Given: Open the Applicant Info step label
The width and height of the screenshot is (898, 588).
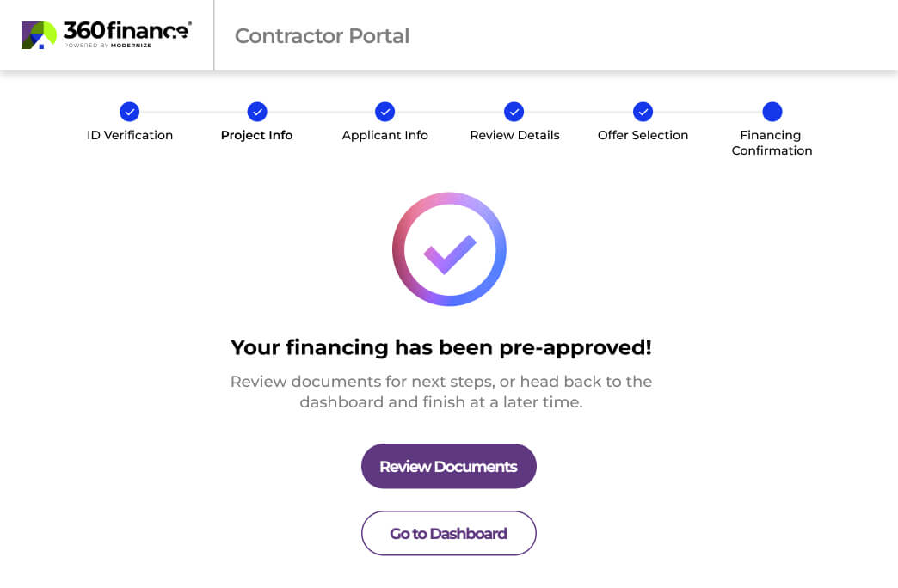Looking at the screenshot, I should click(x=384, y=135).
